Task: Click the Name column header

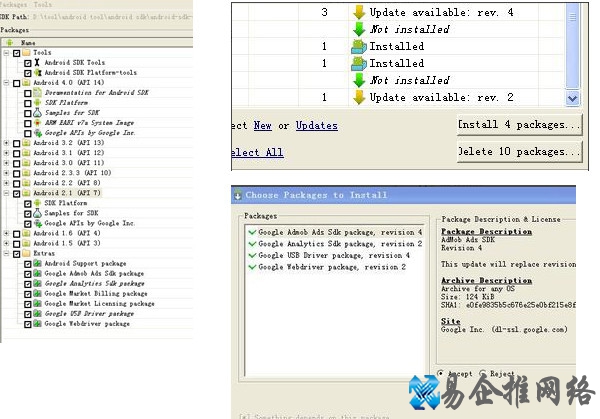Action: pyautogui.click(x=28, y=42)
